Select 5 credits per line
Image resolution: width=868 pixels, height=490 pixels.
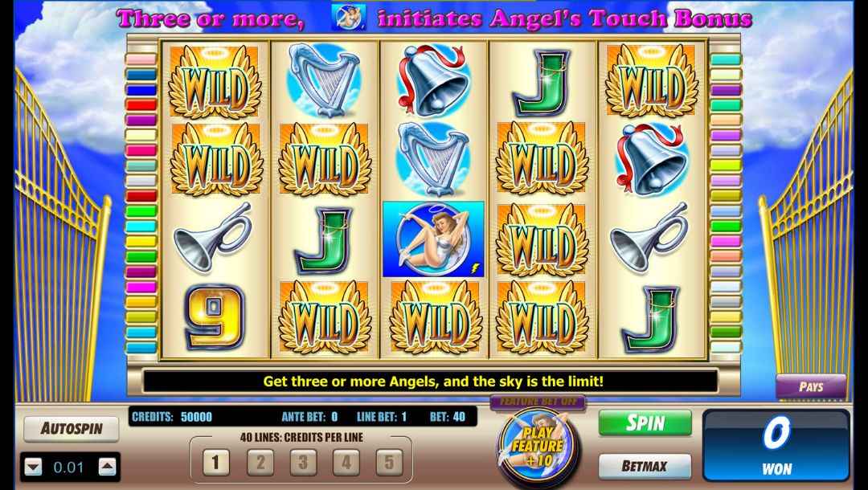click(389, 462)
